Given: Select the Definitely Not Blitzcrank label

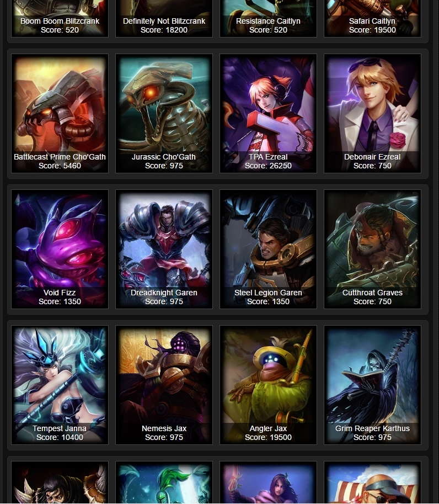Looking at the screenshot, I should (164, 21).
